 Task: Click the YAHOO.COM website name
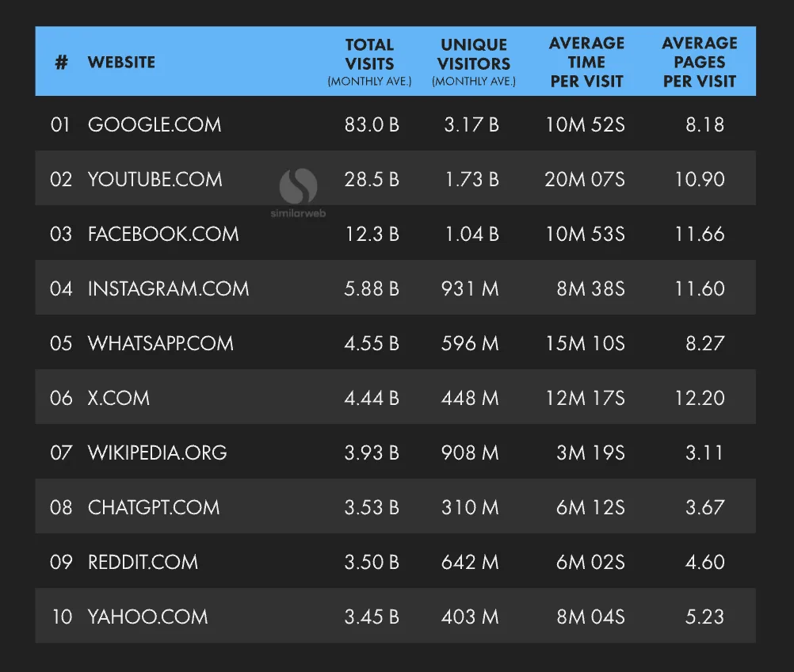tap(148, 617)
